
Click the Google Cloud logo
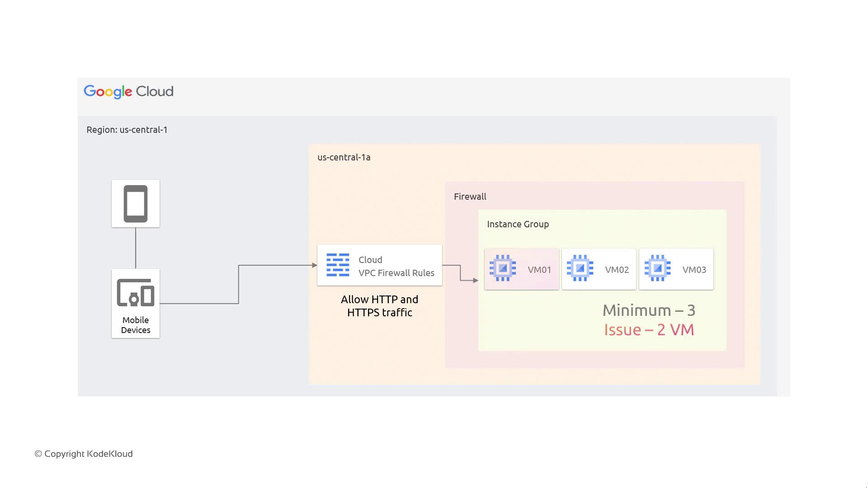pyautogui.click(x=128, y=91)
